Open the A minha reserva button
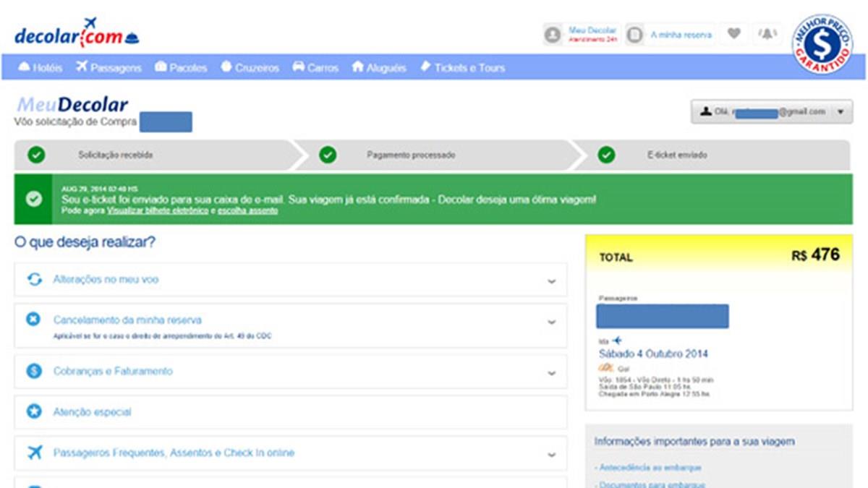This screenshot has width=868, height=488. click(x=670, y=34)
